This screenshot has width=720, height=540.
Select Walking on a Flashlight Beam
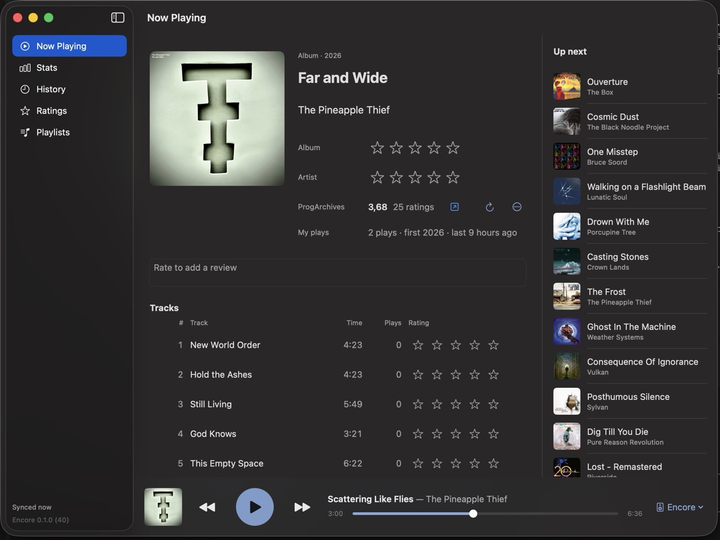630,191
